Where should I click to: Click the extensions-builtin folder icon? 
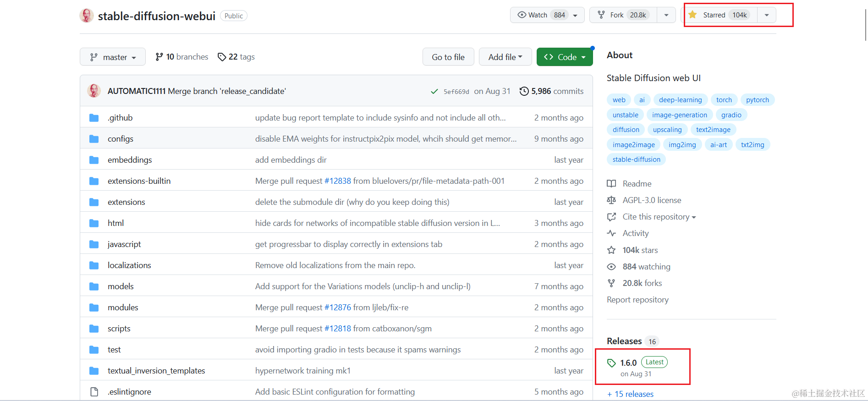(x=94, y=181)
